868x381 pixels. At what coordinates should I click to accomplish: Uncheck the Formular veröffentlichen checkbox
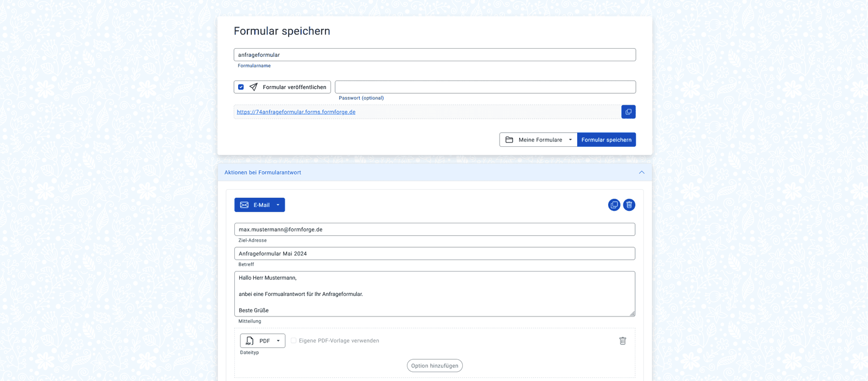click(x=241, y=87)
